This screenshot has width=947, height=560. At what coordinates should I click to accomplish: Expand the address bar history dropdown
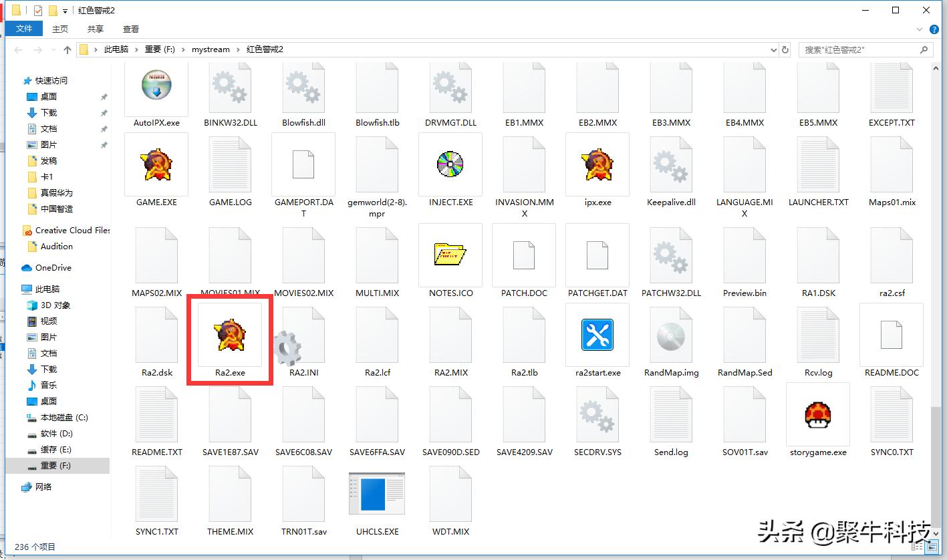pos(774,49)
